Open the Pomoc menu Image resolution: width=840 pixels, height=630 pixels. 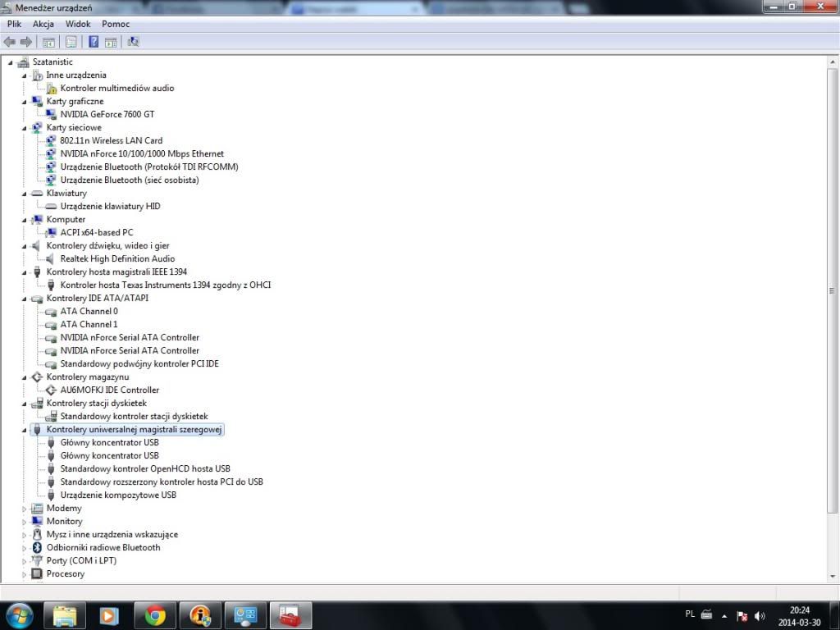[116, 24]
